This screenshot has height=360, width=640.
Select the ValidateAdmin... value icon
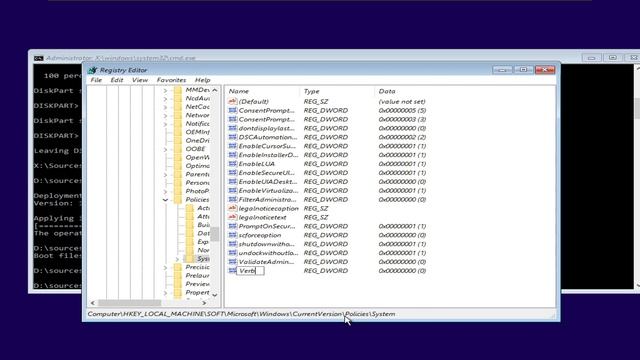(233, 262)
